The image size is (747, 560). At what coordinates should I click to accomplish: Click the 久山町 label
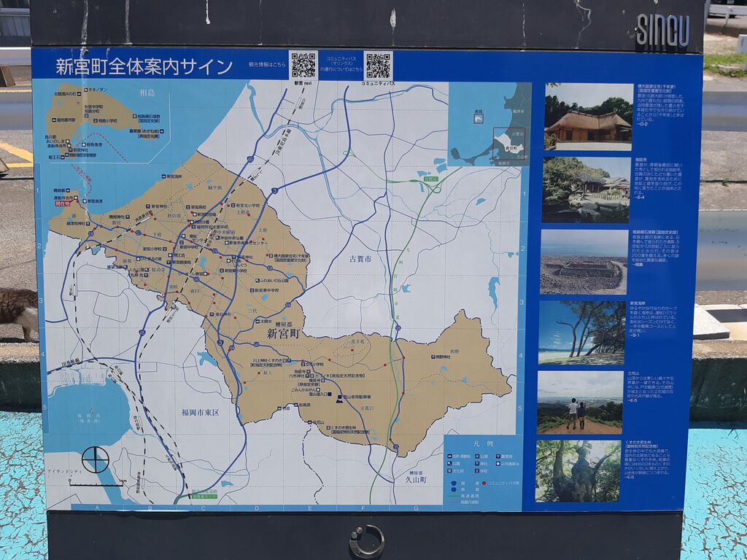(x=415, y=480)
